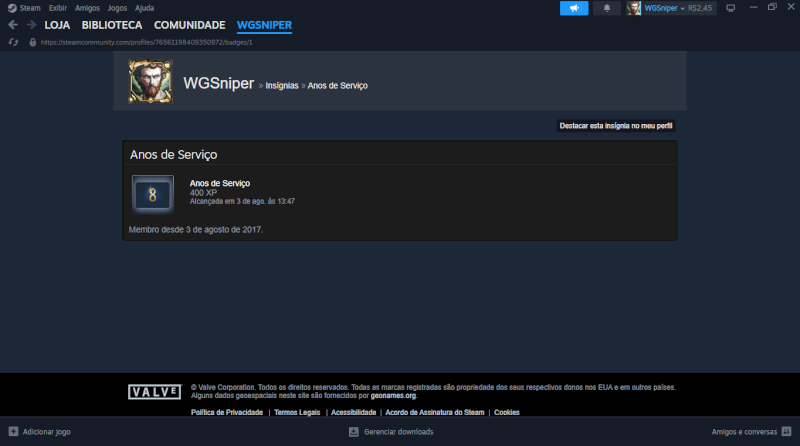This screenshot has width=800, height=446.
Task: Open the Exibir menu
Action: pyautogui.click(x=58, y=8)
